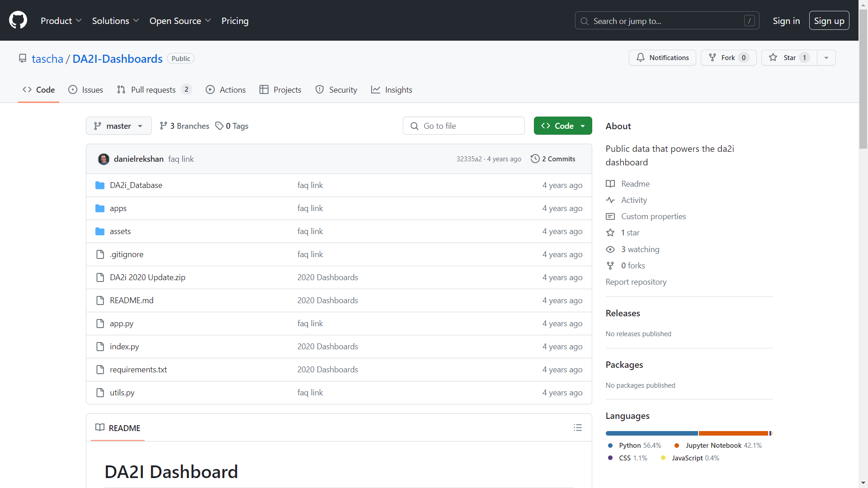Open the Product menu in header

[x=61, y=21]
